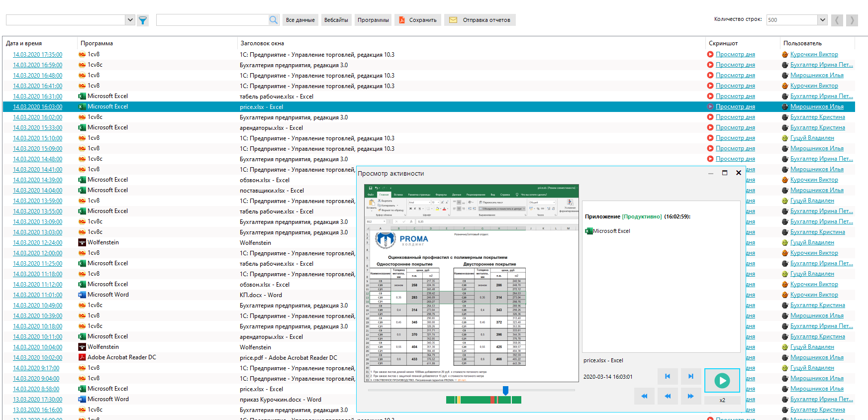Click user avatar of Курочкин Виктор, 17:35:00 row
The image size is (868, 420).
coord(785,54)
